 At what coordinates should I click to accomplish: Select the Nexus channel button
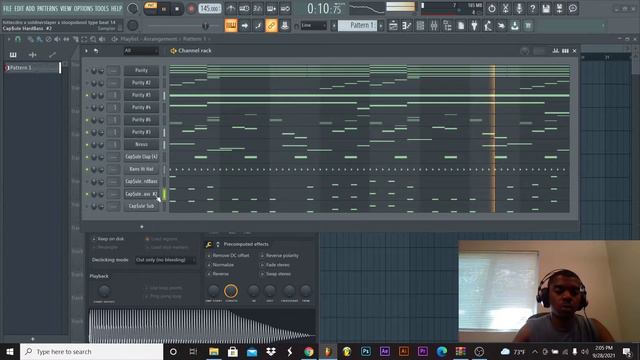141,144
